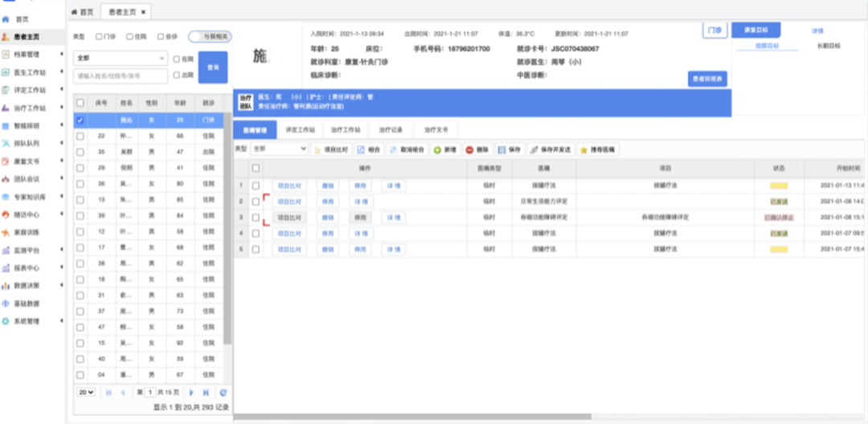Expand the 报表中心 submenu arrow
The height and width of the screenshot is (424, 868).
(61, 268)
